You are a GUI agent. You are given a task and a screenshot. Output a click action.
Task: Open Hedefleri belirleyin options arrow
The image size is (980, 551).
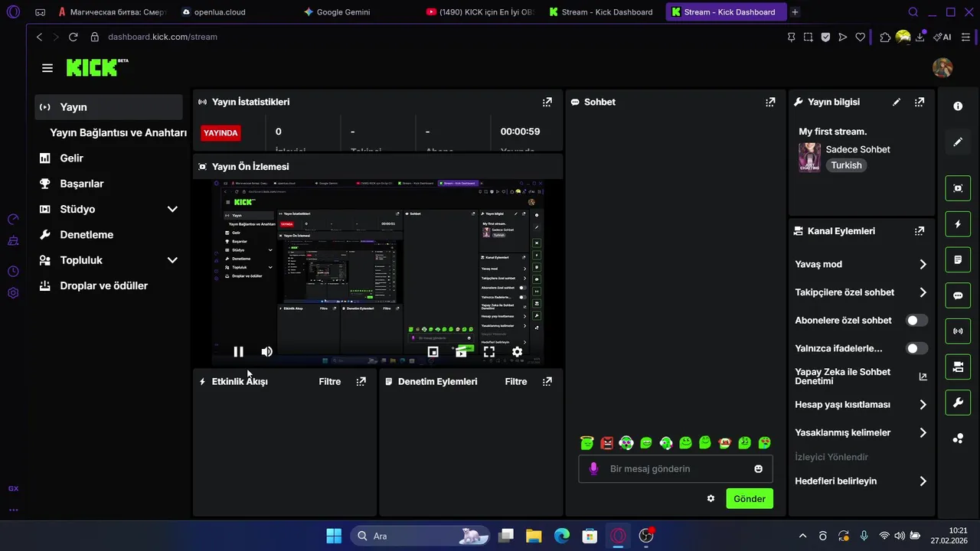click(923, 481)
